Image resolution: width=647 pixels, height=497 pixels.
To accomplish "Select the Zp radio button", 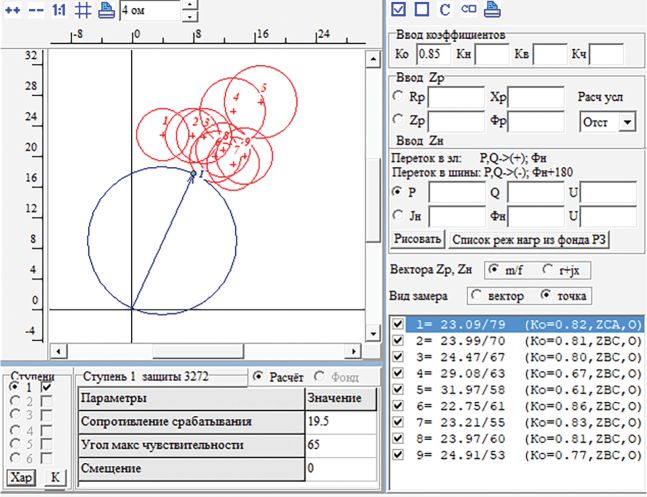I will pyautogui.click(x=398, y=120).
